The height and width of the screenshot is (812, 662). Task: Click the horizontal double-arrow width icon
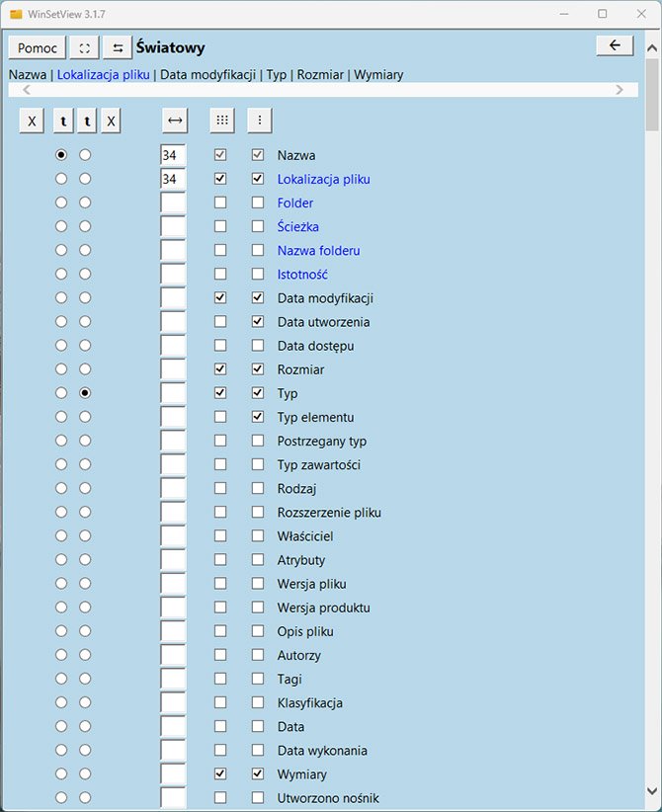[x=175, y=121]
